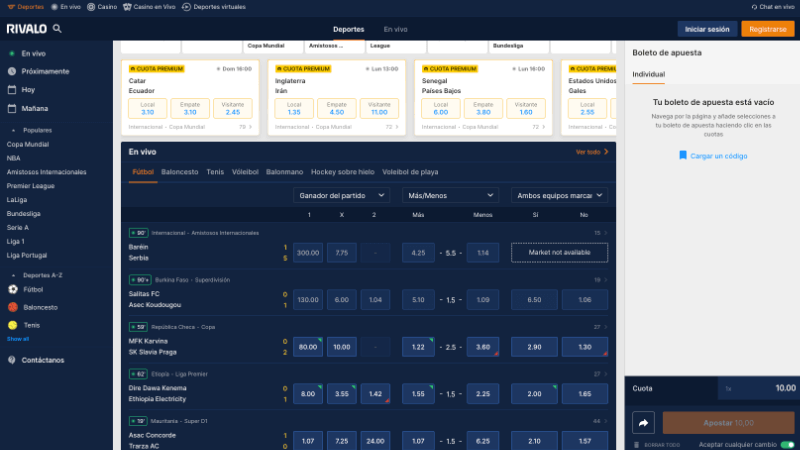
Task: Expand markets for Salitas FC match
Action: 601,280
